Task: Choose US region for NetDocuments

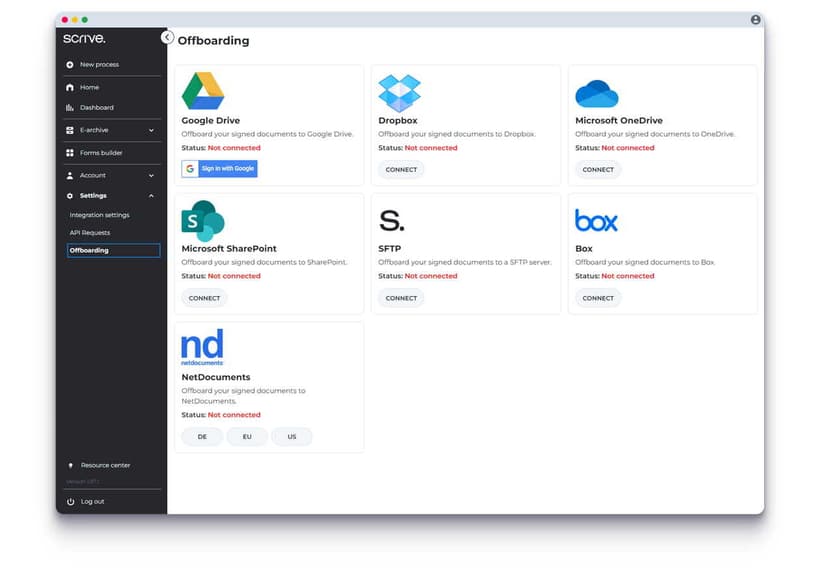Action: click(x=292, y=436)
